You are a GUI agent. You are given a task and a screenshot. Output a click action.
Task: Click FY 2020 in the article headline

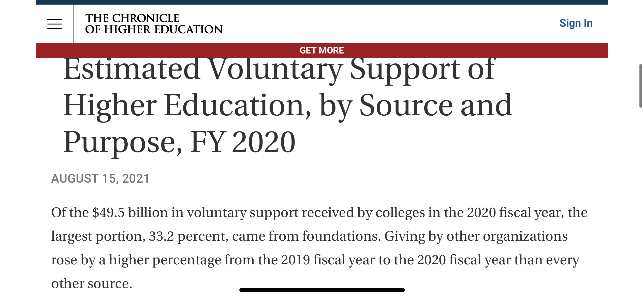243,142
